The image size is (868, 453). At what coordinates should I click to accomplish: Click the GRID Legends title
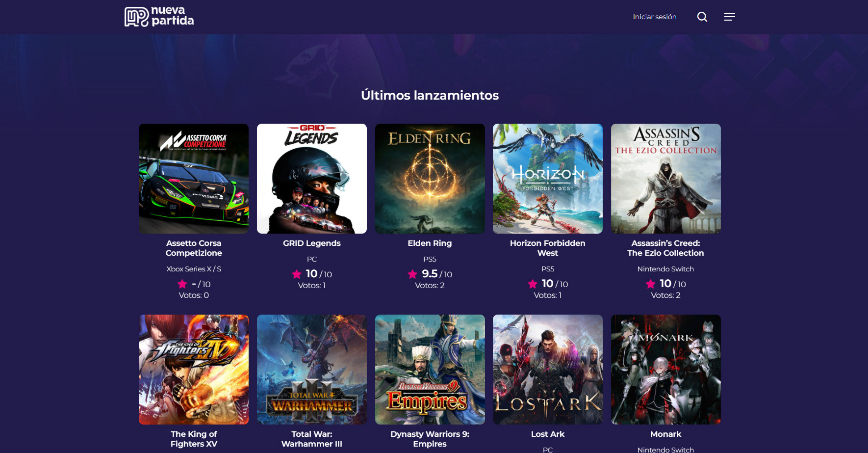pyautogui.click(x=312, y=243)
